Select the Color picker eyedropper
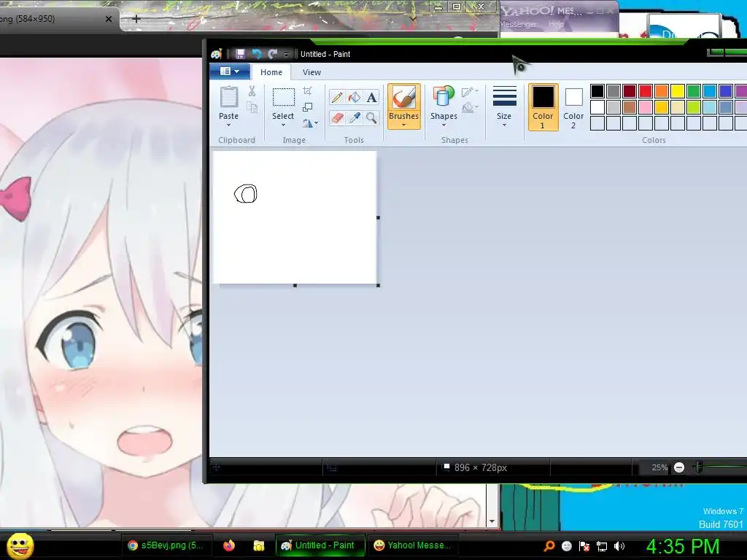747x560 pixels. [354, 117]
